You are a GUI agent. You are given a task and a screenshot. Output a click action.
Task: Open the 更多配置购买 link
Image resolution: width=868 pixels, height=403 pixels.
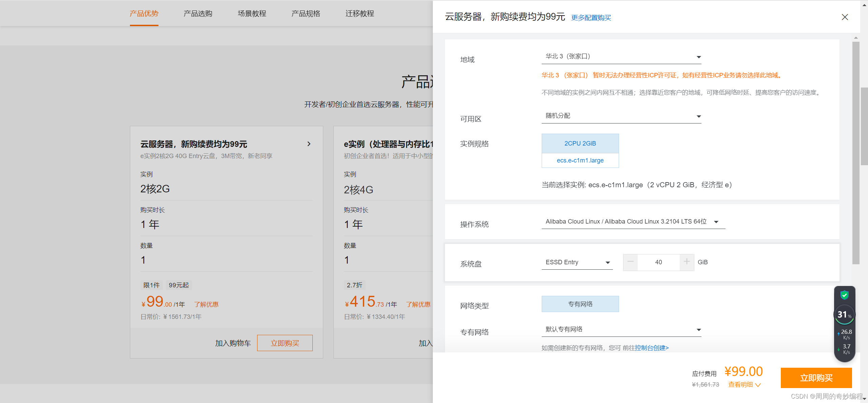591,18
